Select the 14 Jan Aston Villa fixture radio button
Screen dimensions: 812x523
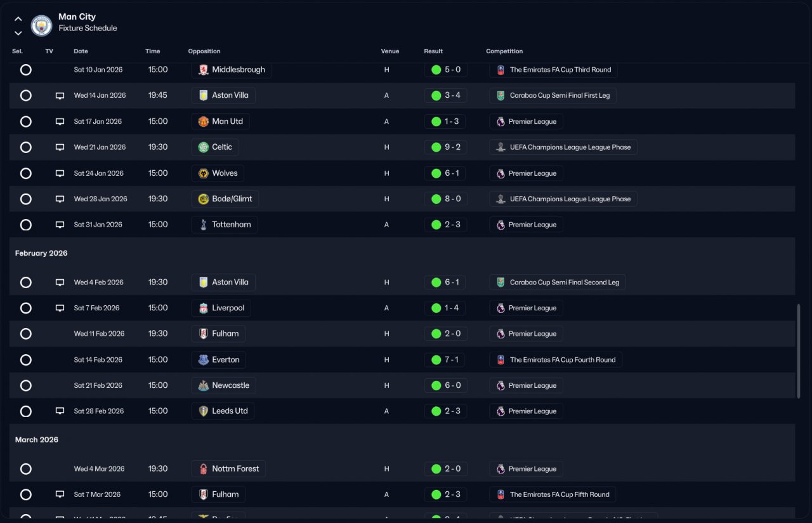pyautogui.click(x=26, y=96)
